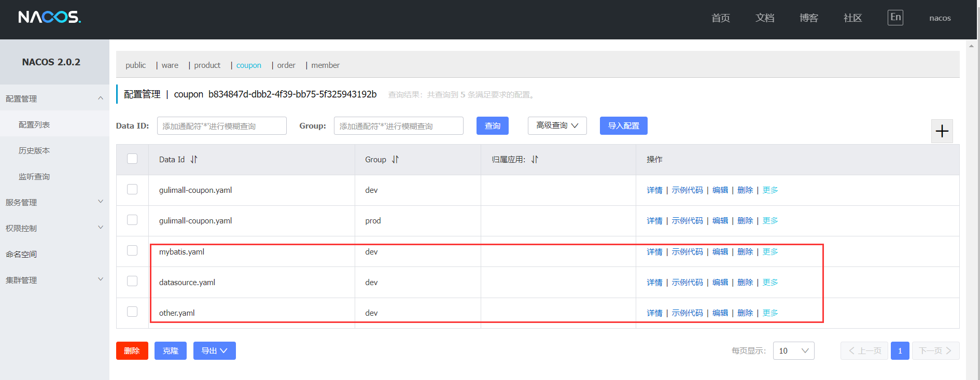Sort the table by Data Id column
The image size is (980, 380).
pos(193,160)
